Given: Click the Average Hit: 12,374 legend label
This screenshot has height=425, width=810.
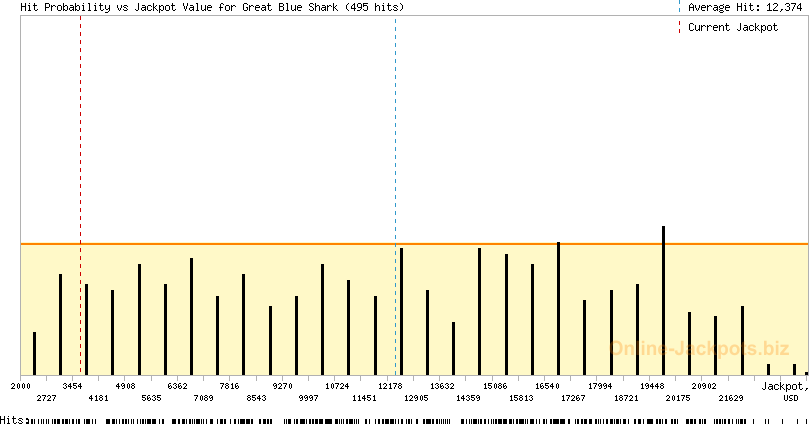Looking at the screenshot, I should [745, 7].
